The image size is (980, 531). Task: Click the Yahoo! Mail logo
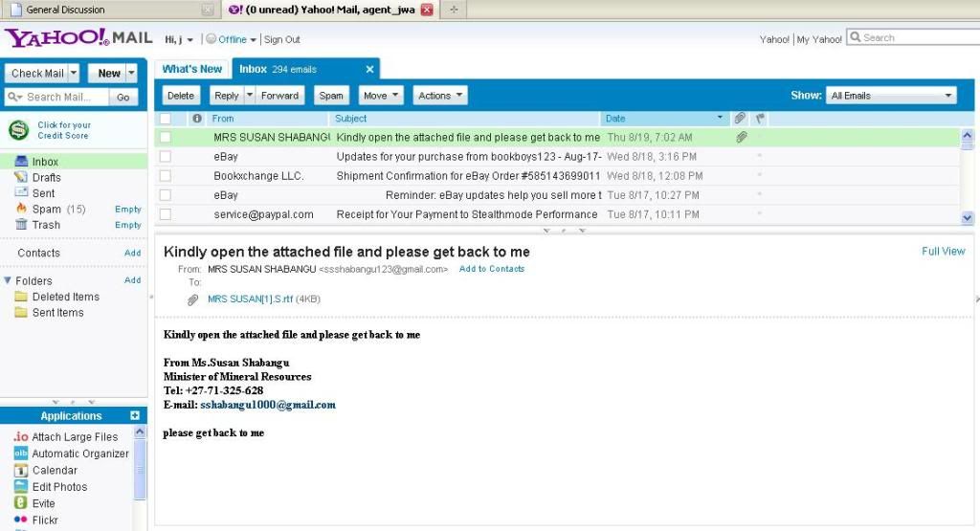[78, 37]
